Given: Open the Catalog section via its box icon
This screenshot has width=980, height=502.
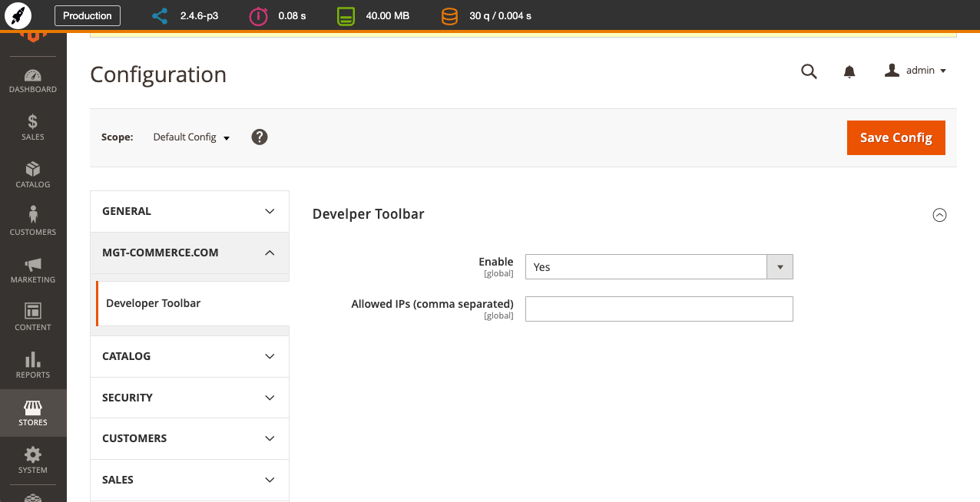Looking at the screenshot, I should (x=32, y=170).
